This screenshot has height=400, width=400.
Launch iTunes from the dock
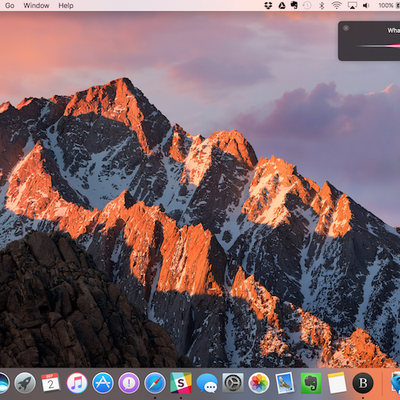point(77,383)
